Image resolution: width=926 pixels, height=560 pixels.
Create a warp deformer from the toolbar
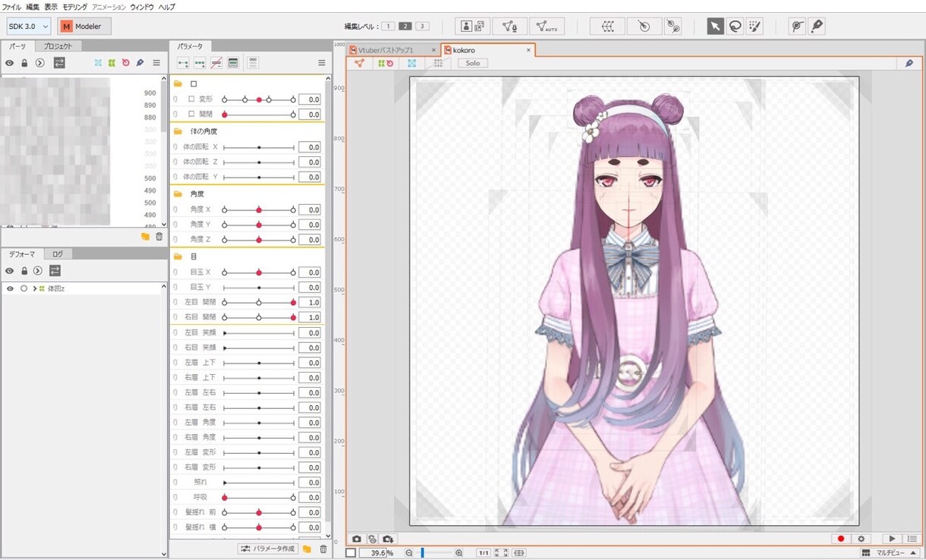pyautogui.click(x=607, y=27)
